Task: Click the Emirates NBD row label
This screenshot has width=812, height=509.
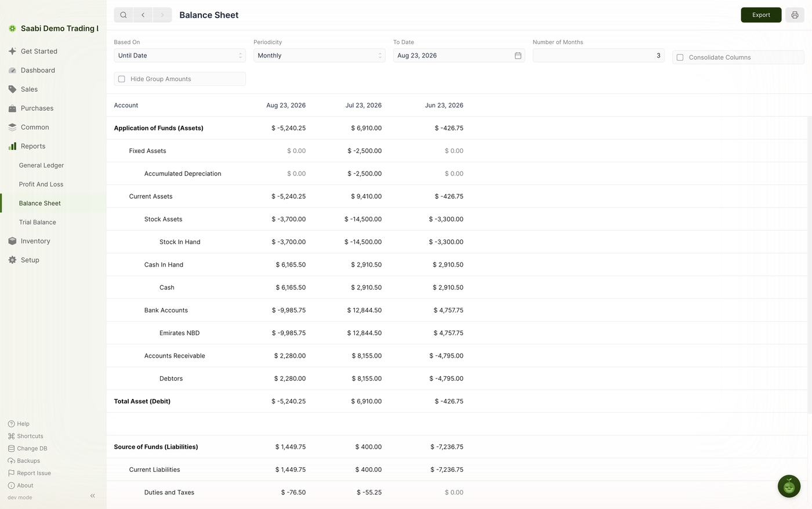Action: click(x=179, y=333)
